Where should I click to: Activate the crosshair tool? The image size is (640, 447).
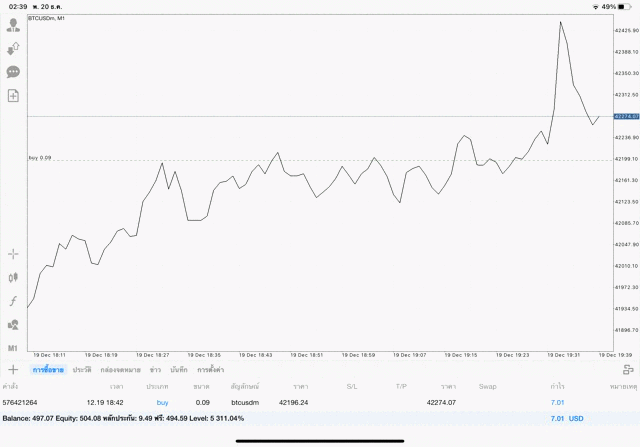(x=13, y=254)
